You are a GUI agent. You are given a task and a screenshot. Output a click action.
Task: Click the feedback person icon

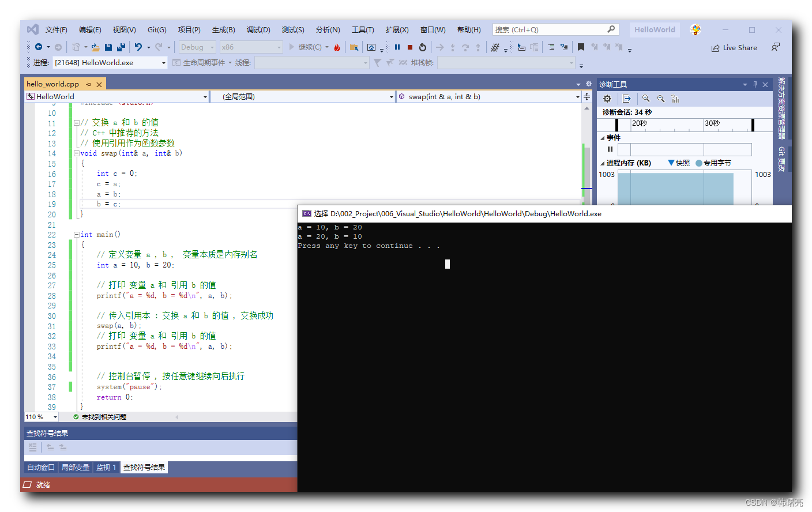[776, 47]
